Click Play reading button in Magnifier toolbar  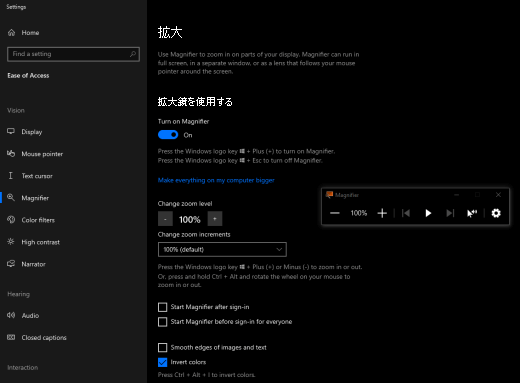pyautogui.click(x=428, y=213)
